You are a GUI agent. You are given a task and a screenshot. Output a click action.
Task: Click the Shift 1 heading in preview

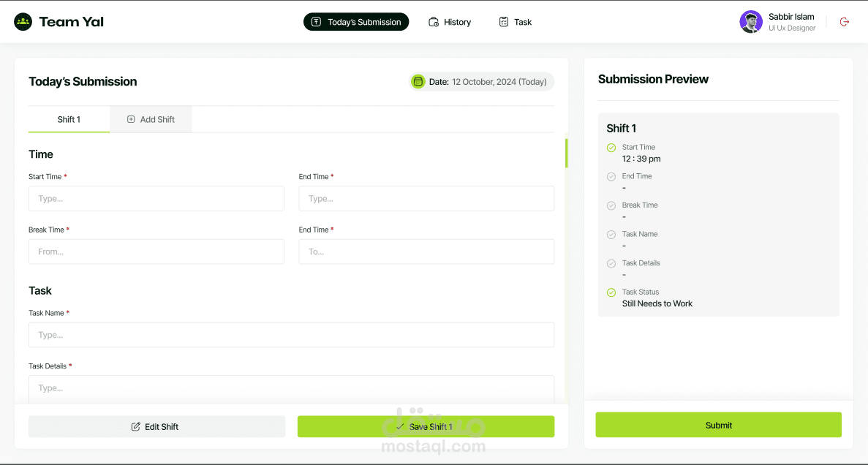(621, 129)
